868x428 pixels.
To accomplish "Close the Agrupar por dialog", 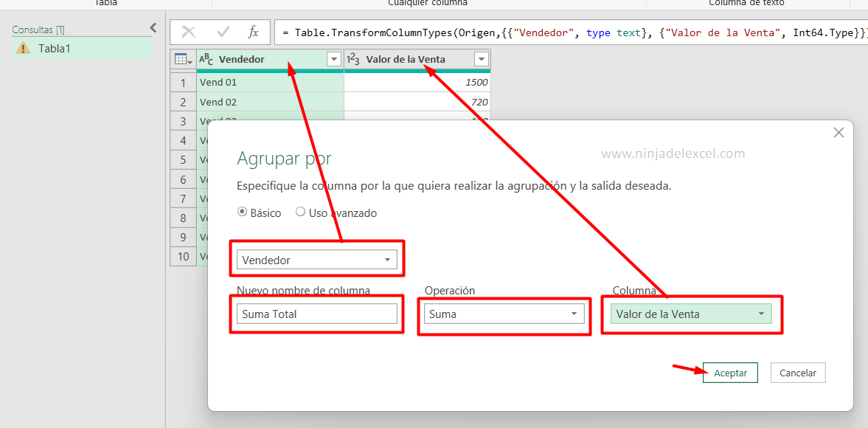I will [x=839, y=133].
